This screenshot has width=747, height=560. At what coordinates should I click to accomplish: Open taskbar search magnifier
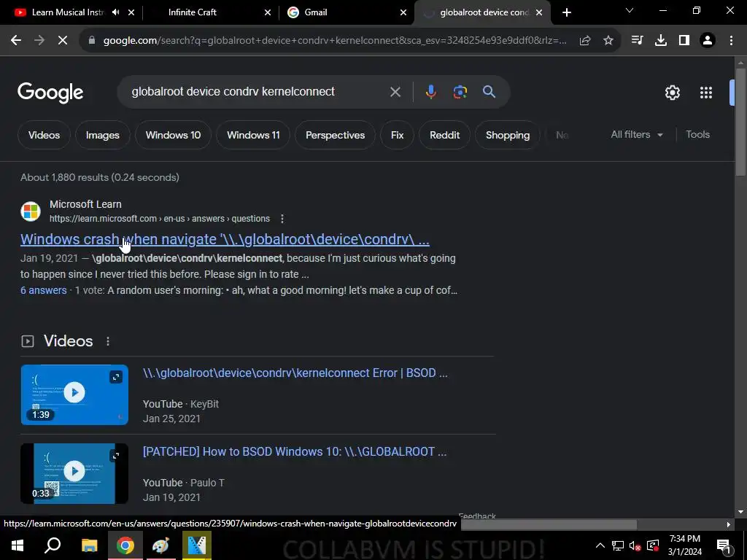pyautogui.click(x=53, y=545)
